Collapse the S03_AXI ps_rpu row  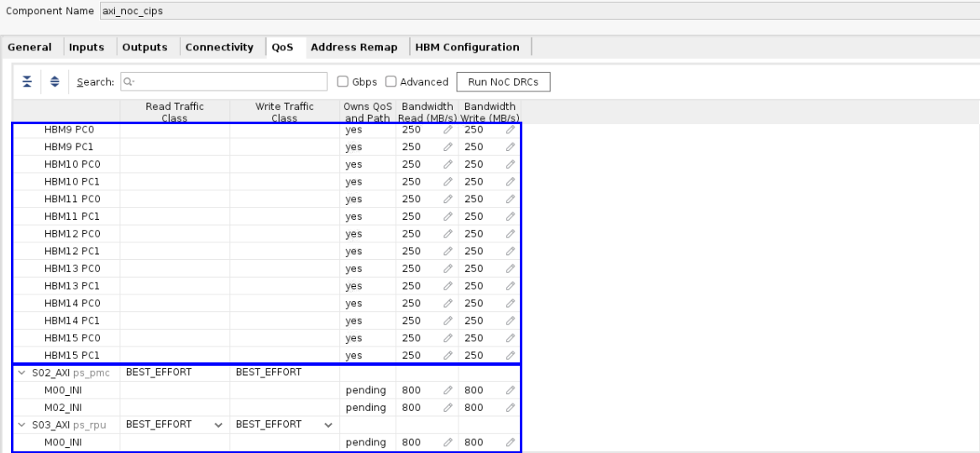(x=20, y=424)
